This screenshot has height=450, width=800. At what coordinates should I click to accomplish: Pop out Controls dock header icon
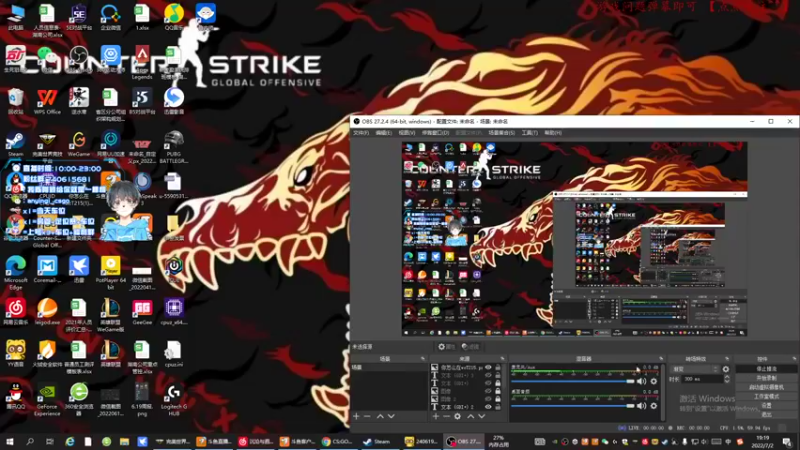pyautogui.click(x=795, y=359)
